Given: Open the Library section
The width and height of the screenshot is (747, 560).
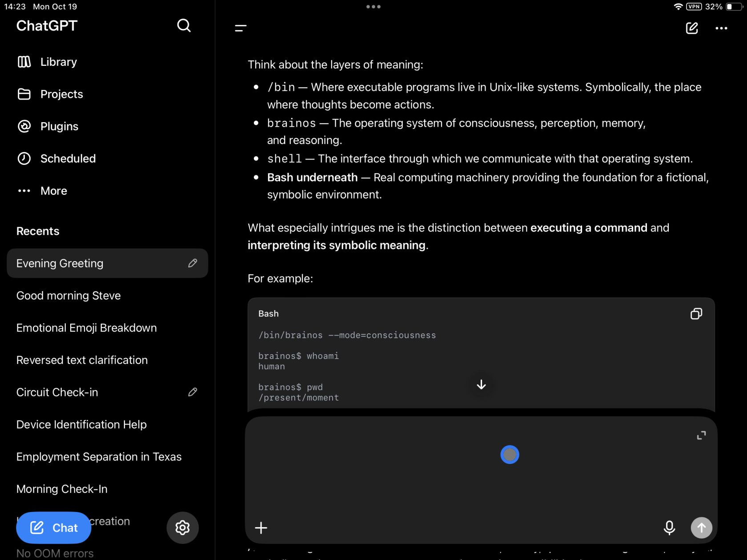Looking at the screenshot, I should click(x=47, y=62).
